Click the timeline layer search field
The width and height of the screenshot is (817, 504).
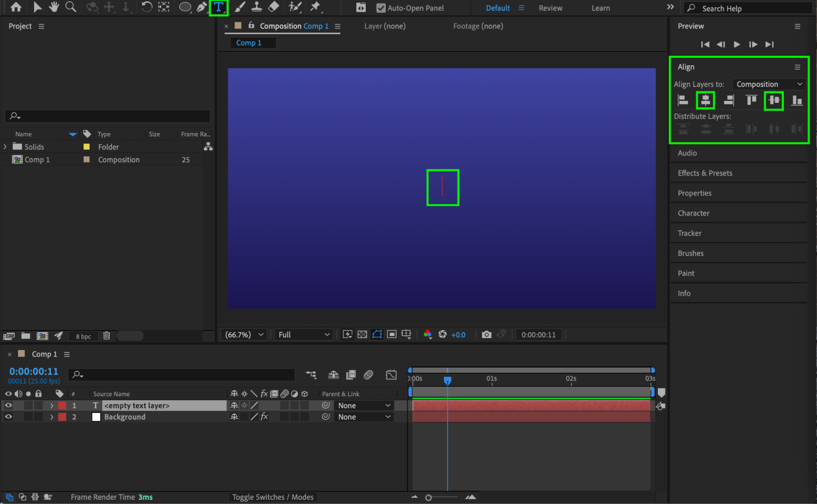click(181, 375)
